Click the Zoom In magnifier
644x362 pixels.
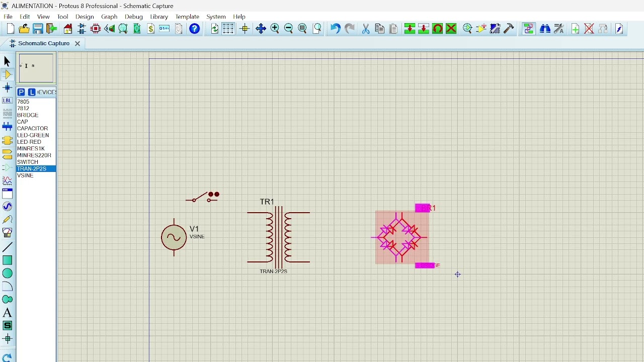(x=275, y=29)
